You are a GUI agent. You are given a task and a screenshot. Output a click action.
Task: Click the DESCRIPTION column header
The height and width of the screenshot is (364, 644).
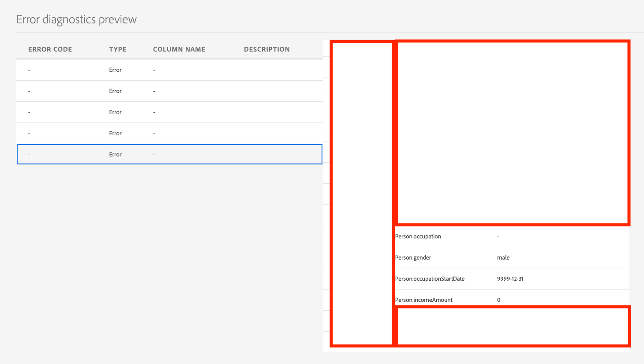266,49
